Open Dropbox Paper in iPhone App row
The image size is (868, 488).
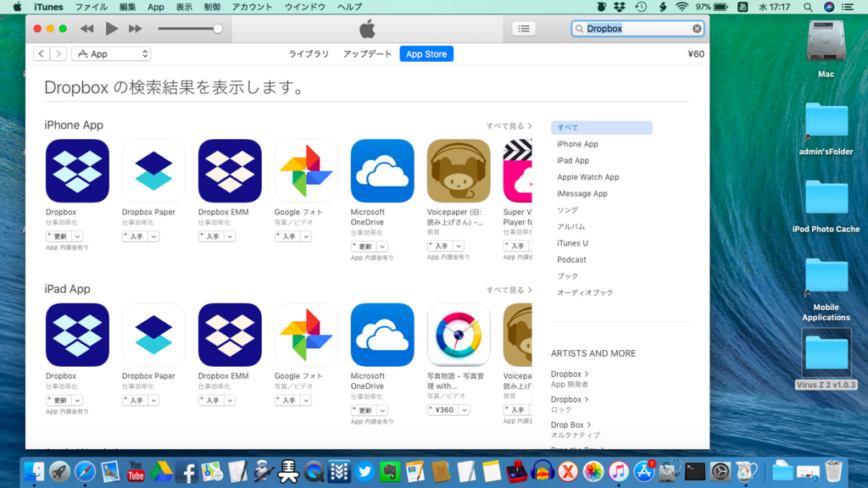click(153, 171)
